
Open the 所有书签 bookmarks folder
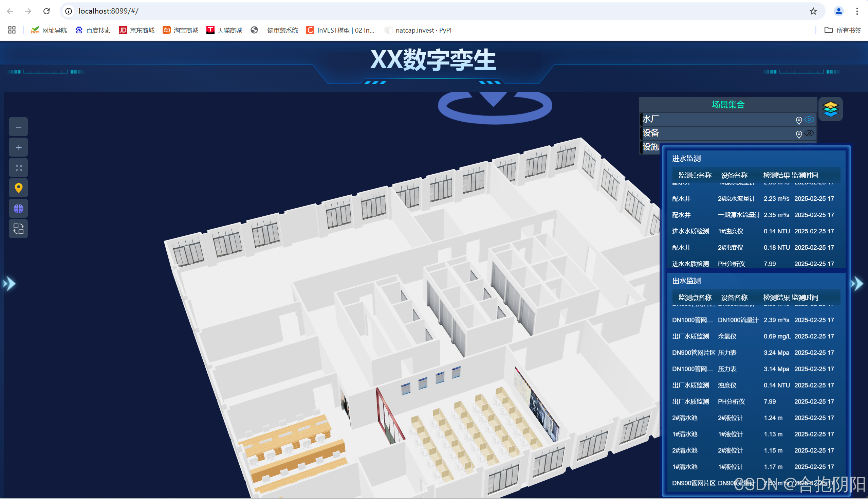tap(843, 30)
